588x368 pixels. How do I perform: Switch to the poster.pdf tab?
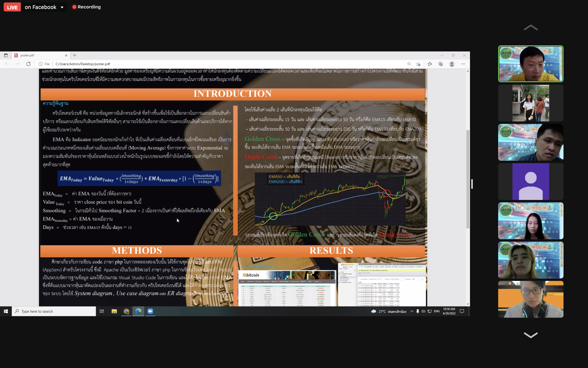pyautogui.click(x=41, y=55)
